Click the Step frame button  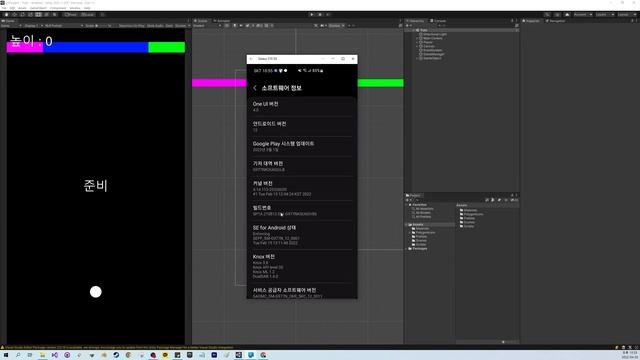(328, 14)
